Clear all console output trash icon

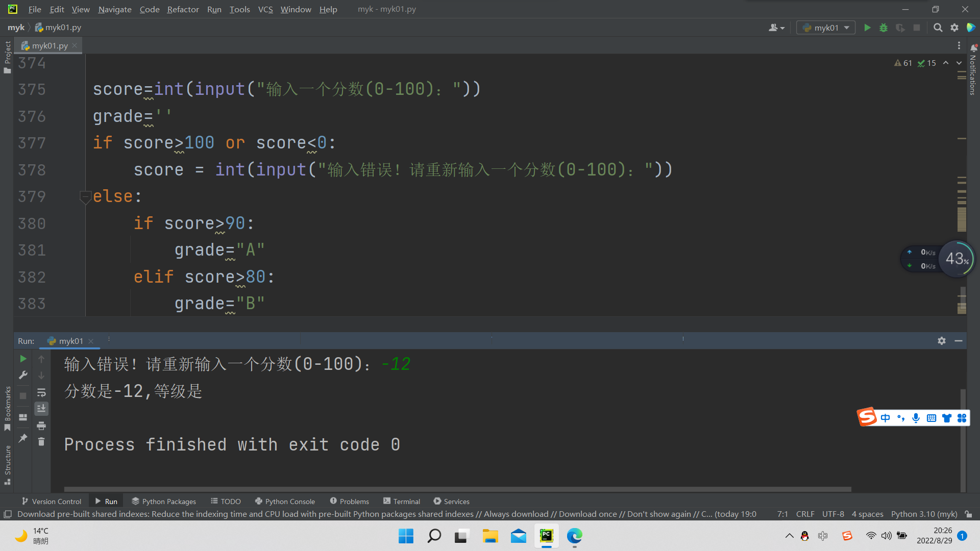(41, 442)
